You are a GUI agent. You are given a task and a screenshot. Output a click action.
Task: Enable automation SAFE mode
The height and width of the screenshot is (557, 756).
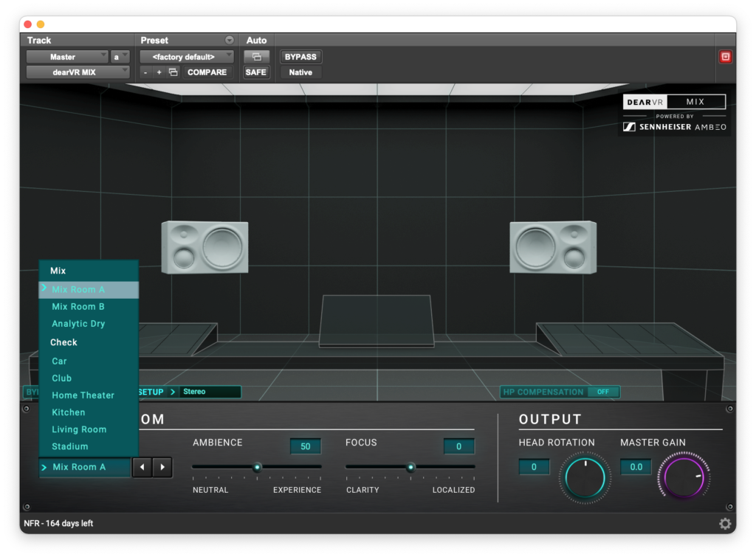[256, 72]
